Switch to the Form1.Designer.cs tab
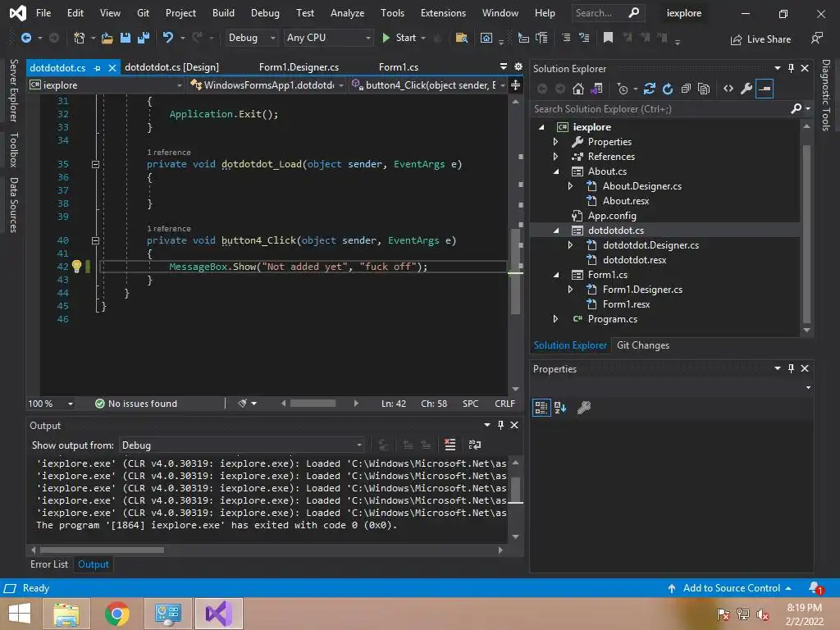The height and width of the screenshot is (630, 840). pyautogui.click(x=299, y=67)
